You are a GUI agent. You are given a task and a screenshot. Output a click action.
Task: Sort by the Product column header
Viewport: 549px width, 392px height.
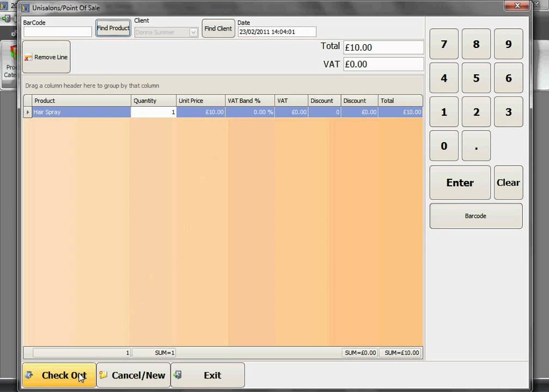pos(82,101)
